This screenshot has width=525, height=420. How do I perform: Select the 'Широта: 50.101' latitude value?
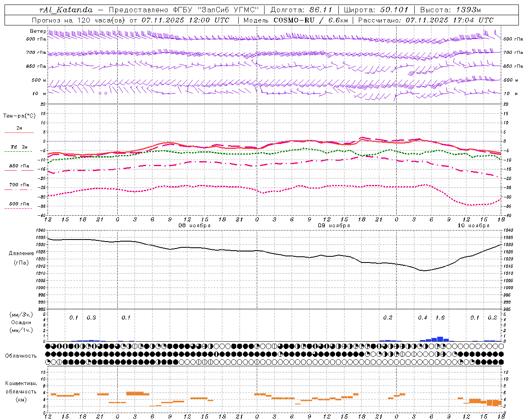coord(376,10)
